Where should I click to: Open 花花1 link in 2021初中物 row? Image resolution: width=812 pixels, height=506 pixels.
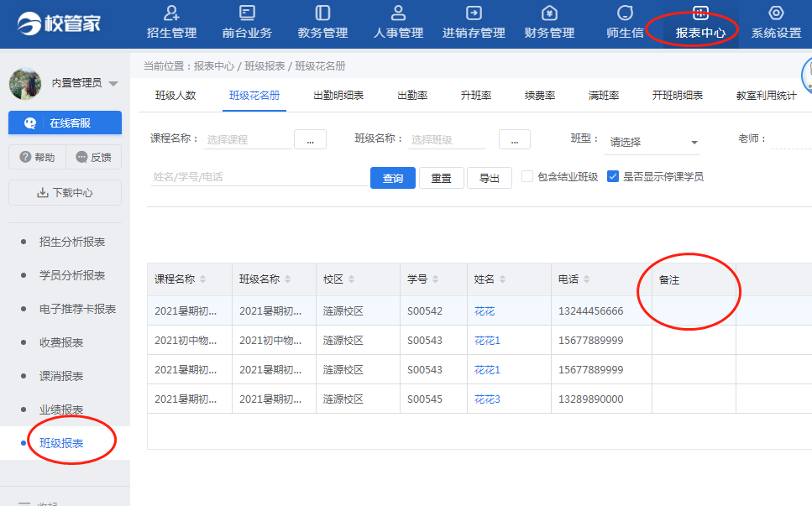tap(487, 341)
